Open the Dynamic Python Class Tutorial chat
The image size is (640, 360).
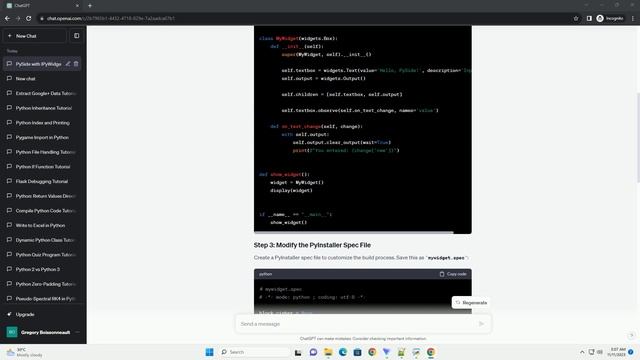click(42, 240)
